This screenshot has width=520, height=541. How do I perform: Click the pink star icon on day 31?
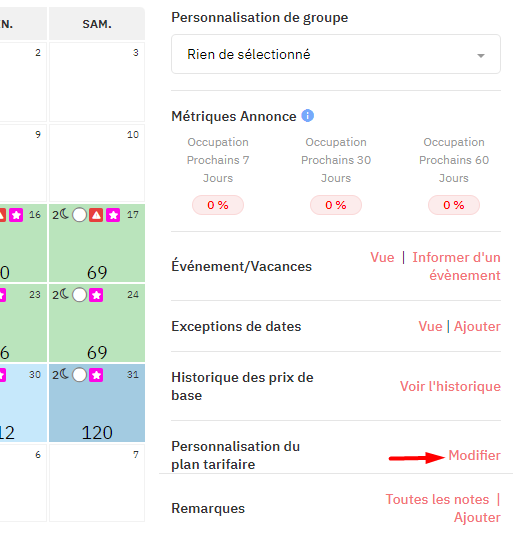coord(96,375)
